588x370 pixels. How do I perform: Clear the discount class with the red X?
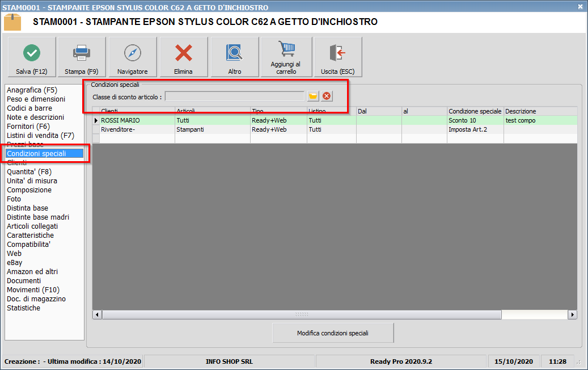pyautogui.click(x=327, y=96)
